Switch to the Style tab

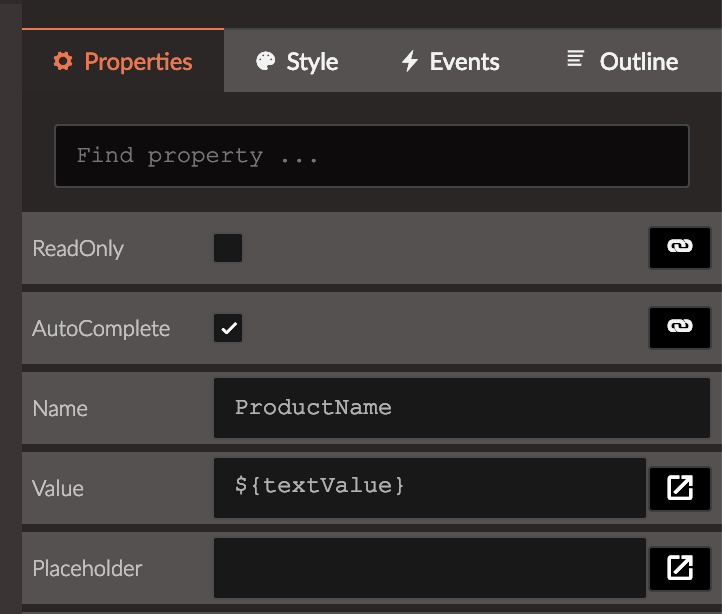(x=297, y=61)
